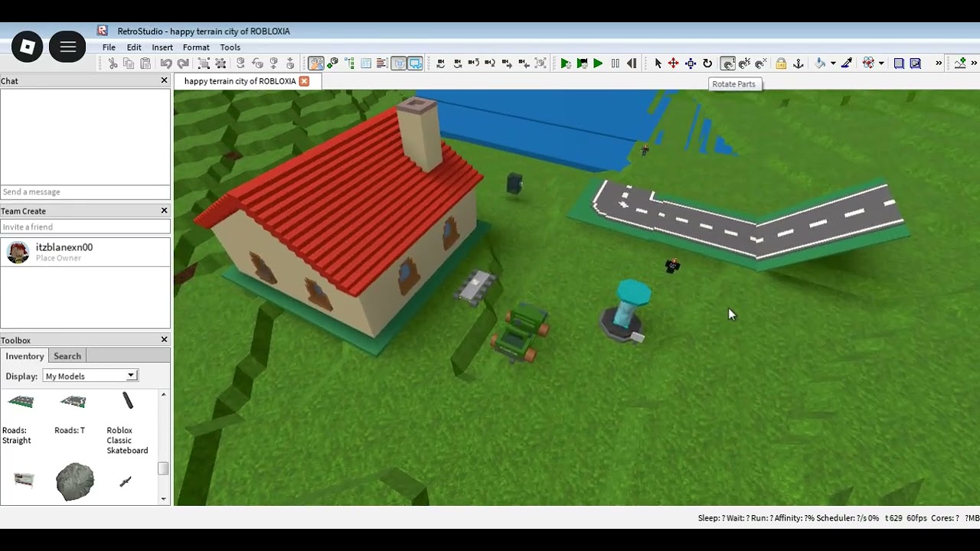Redo the last undone action
The height and width of the screenshot is (551, 980).
point(183,64)
